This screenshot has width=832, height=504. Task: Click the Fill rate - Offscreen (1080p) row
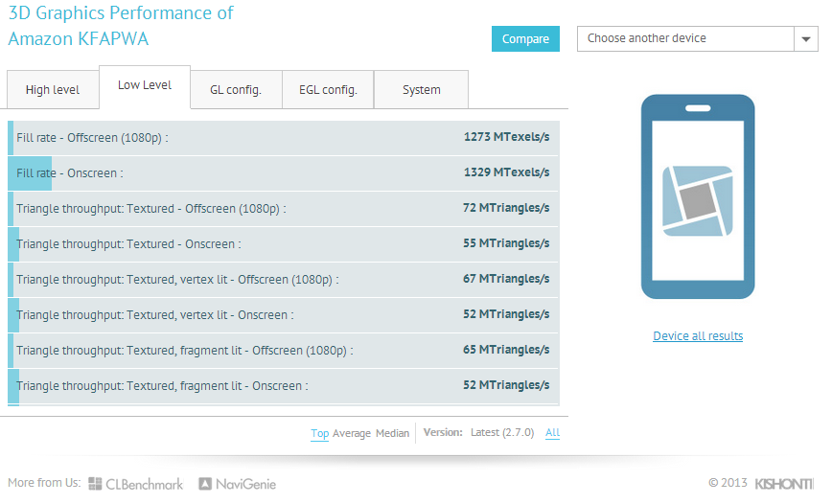click(x=284, y=138)
